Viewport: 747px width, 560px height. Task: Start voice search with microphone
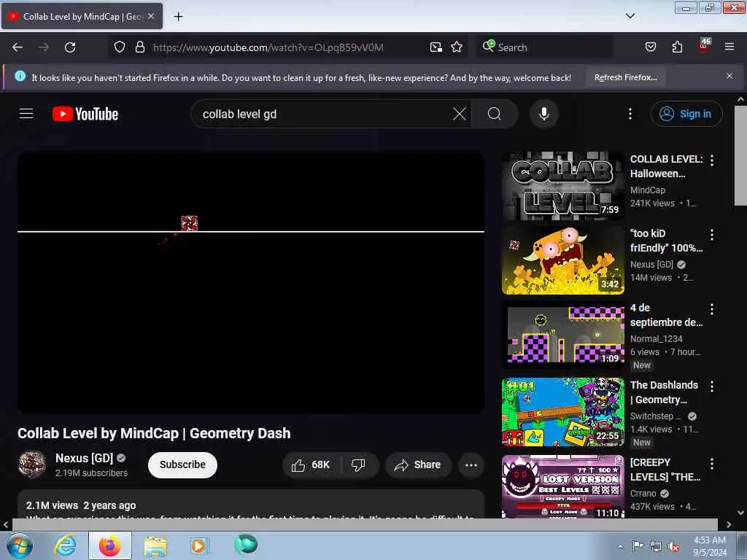point(543,114)
